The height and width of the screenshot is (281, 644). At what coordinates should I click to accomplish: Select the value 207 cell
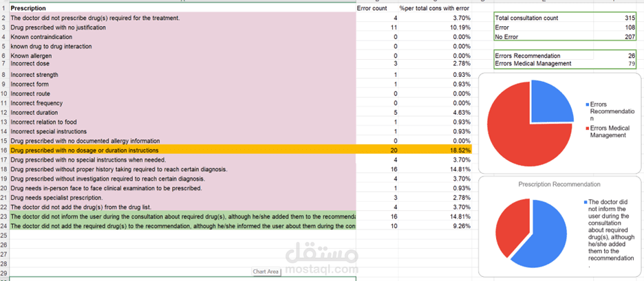pos(616,37)
